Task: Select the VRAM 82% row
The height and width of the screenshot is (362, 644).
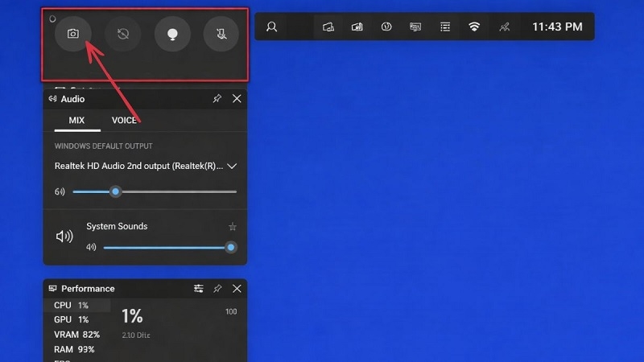Action: (x=76, y=335)
